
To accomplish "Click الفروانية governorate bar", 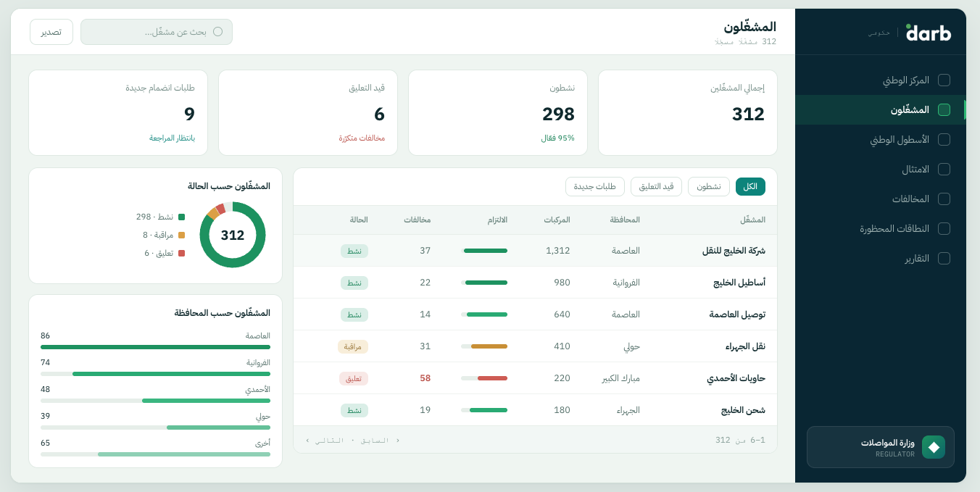I will (155, 374).
